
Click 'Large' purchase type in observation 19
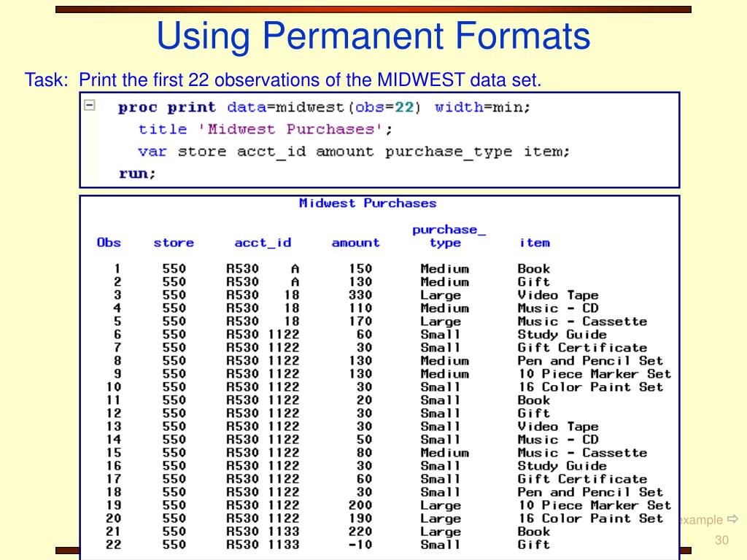pos(440,506)
